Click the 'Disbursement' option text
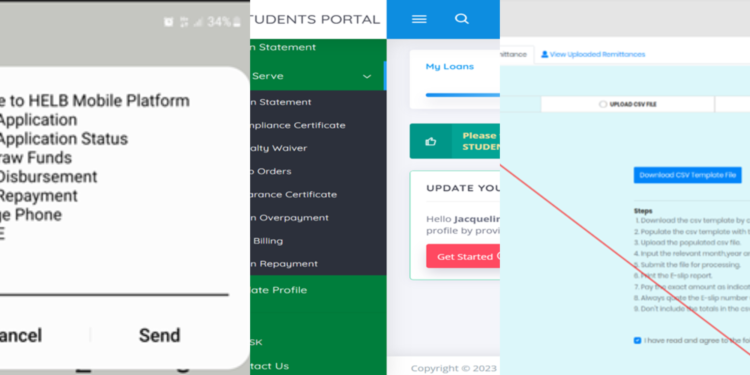 coord(48,177)
